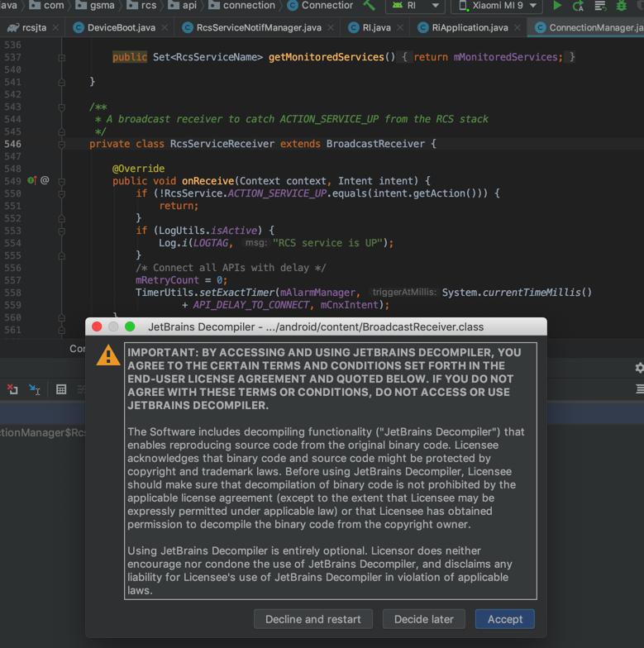644x648 pixels.
Task: Open the RI run configuration dropdown
Action: coord(415,6)
